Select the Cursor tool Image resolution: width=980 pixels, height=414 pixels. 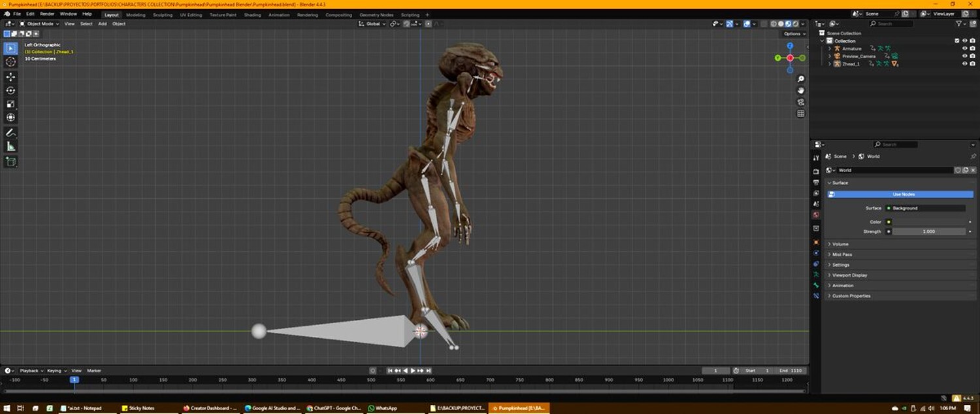click(x=10, y=61)
